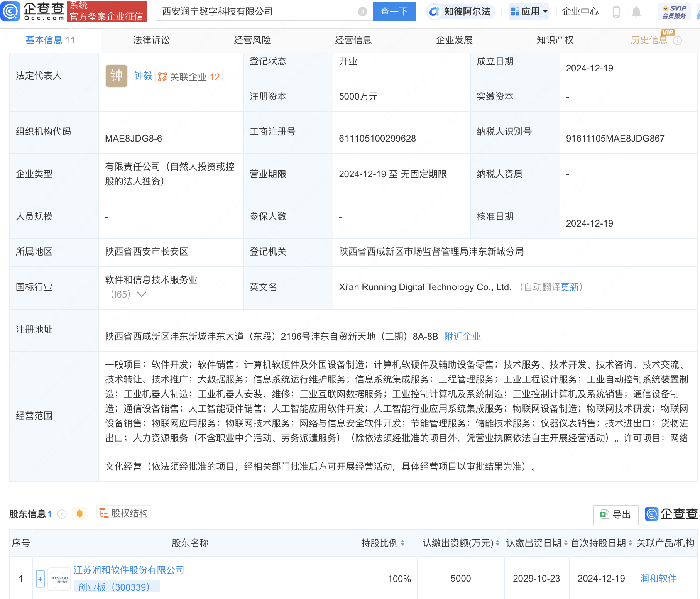Clear the search box with the X icon
Viewport: 700px width, 599px height.
pyautogui.click(x=362, y=12)
